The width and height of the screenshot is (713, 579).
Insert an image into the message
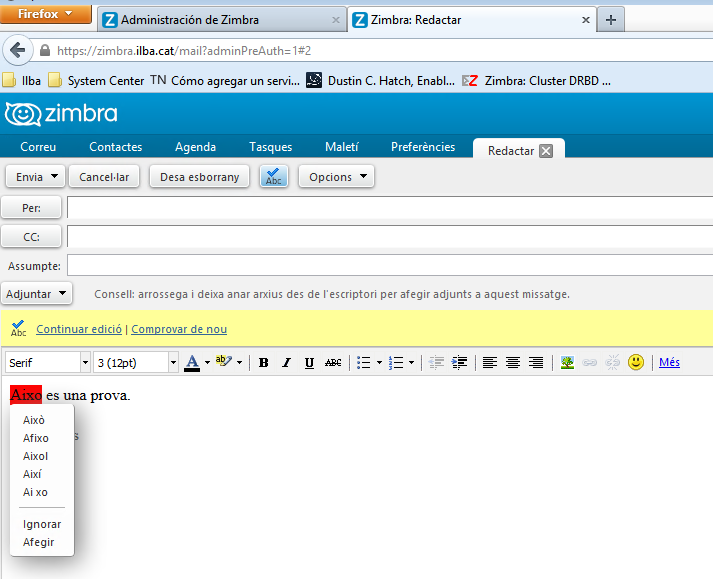point(567,363)
